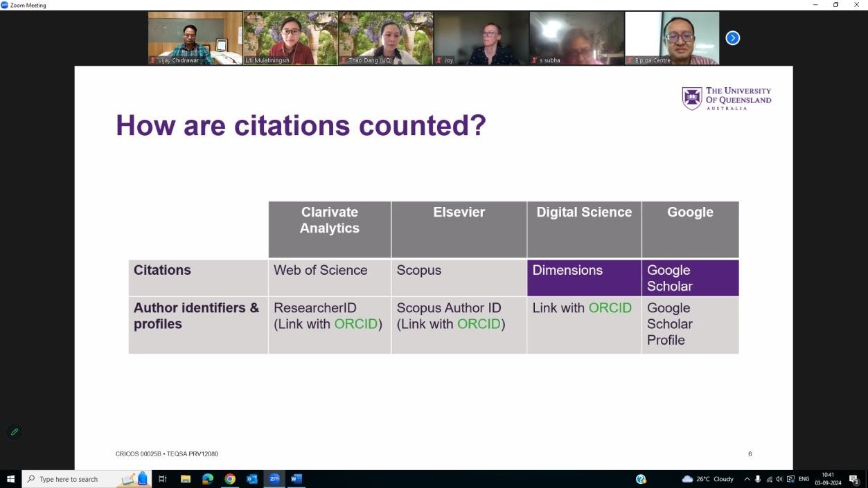The width and height of the screenshot is (868, 488).
Task: Launch Microsoft Edge from the taskbar
Action: [x=208, y=479]
